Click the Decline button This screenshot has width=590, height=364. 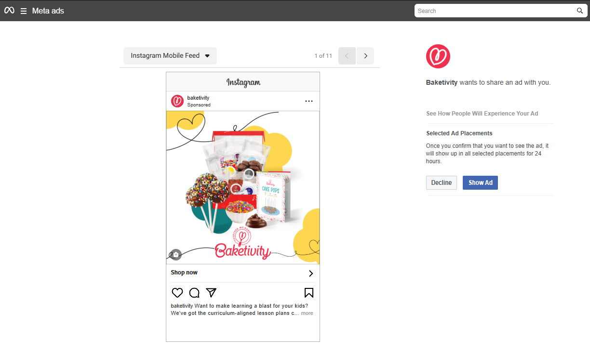[442, 182]
